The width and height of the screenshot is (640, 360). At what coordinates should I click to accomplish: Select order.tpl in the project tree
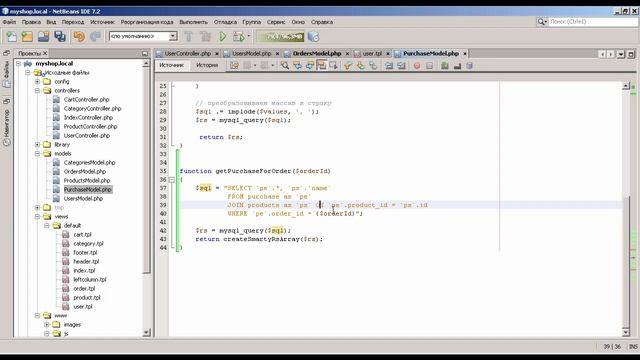click(84, 289)
